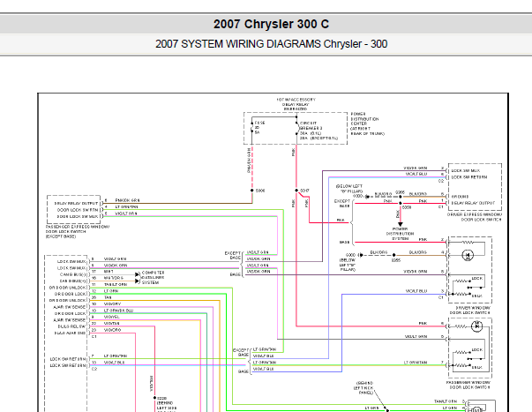Viewport: 532px width, 412px height.
Task: Click the S358 splice label
Action: pos(407,207)
